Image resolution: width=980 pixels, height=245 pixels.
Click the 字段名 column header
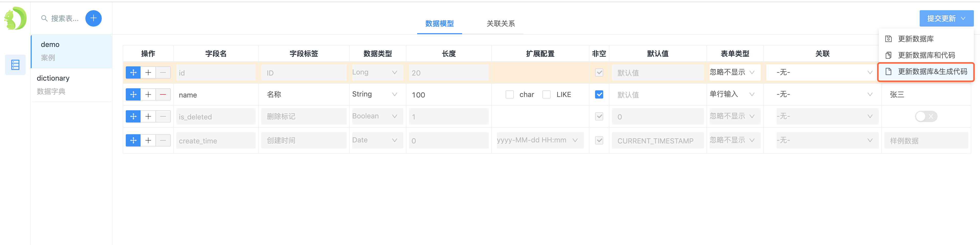pyautogui.click(x=216, y=54)
